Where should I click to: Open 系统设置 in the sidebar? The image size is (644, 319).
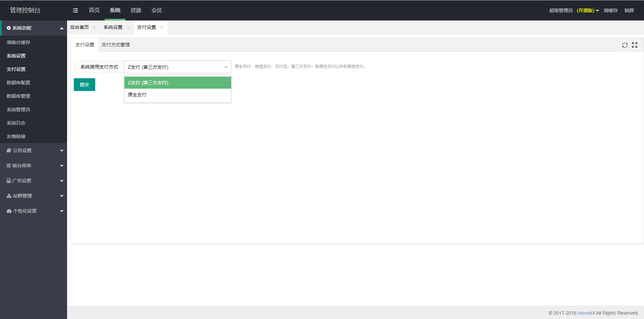click(16, 56)
